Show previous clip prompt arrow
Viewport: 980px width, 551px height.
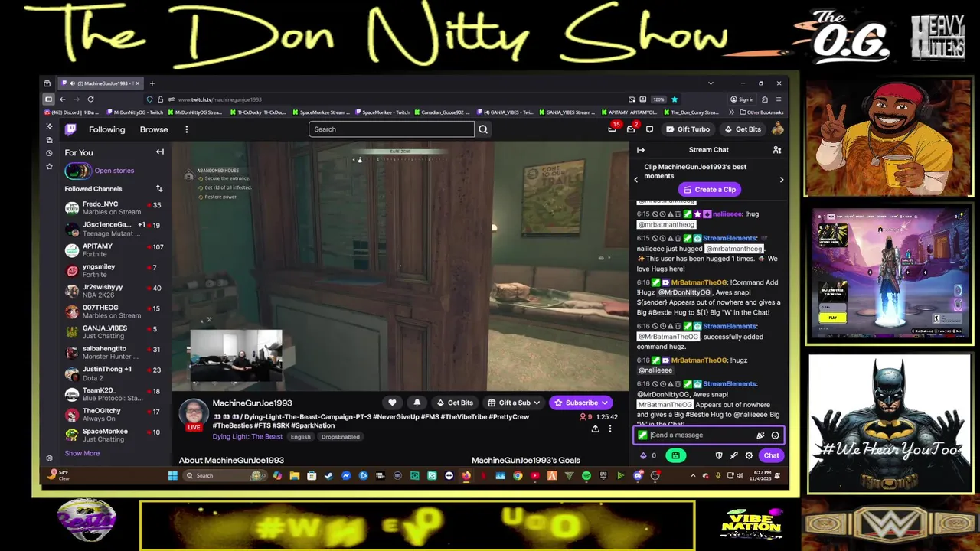[635, 180]
